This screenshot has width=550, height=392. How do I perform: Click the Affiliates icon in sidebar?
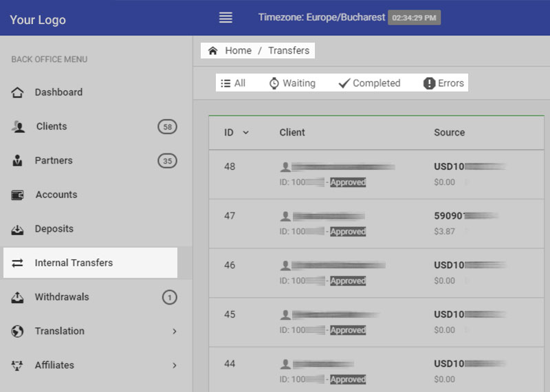pos(18,365)
